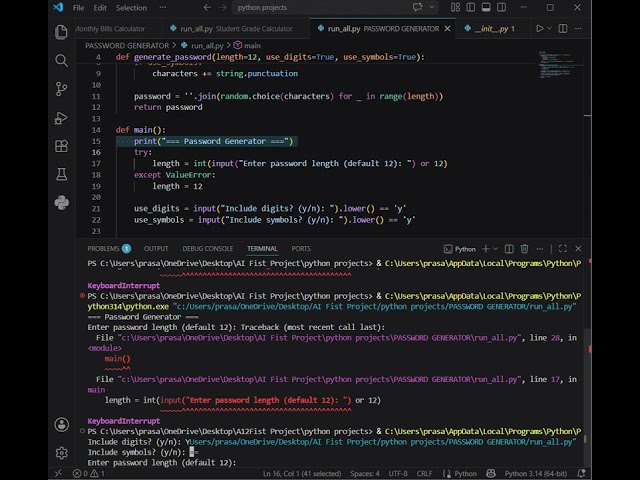The height and width of the screenshot is (480, 640).
Task: Open the run button dropdown arrow
Action: point(549,29)
